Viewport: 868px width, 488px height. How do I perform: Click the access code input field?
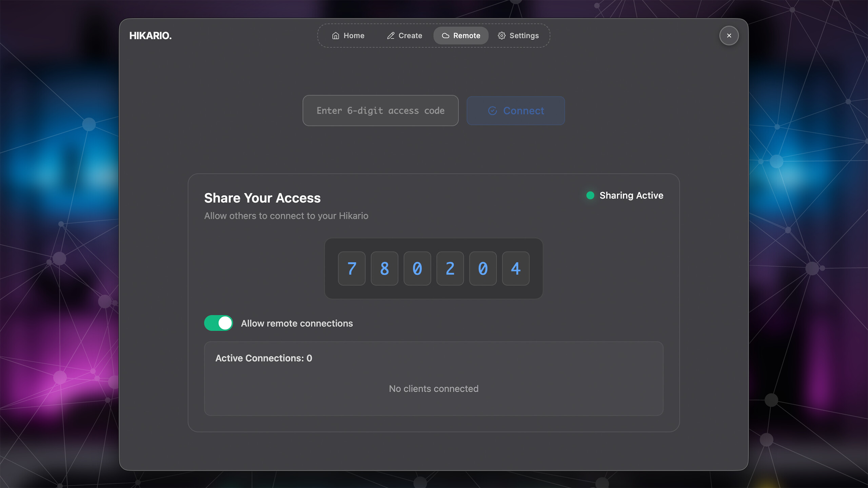click(x=380, y=110)
